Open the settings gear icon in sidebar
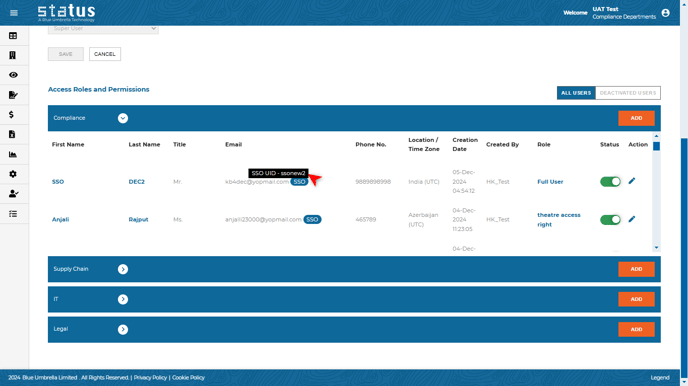The image size is (688, 386). coord(13,174)
